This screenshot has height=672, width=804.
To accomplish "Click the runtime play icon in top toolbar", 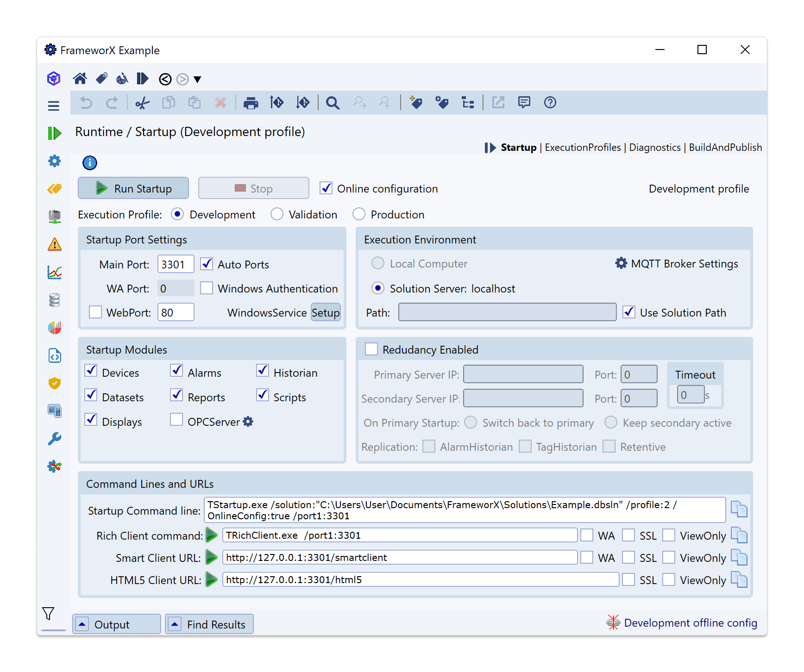I will click(x=142, y=79).
